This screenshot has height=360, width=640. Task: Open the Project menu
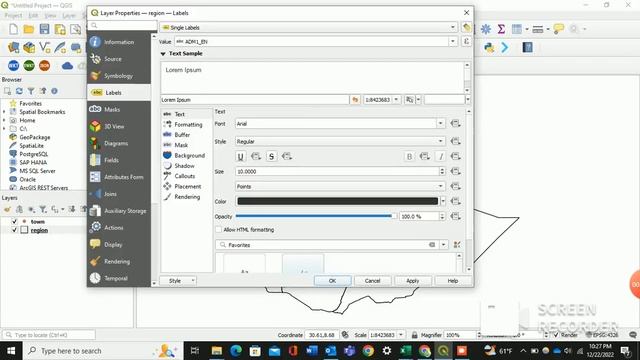click(x=13, y=16)
